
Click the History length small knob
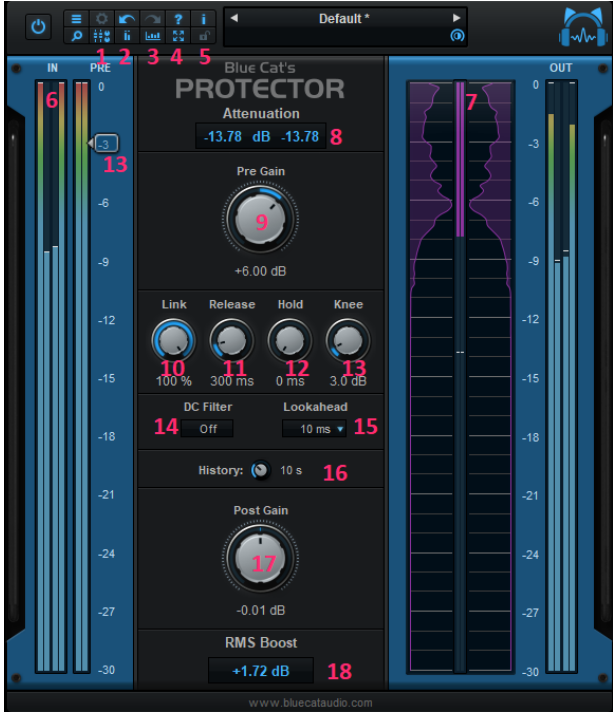point(261,470)
